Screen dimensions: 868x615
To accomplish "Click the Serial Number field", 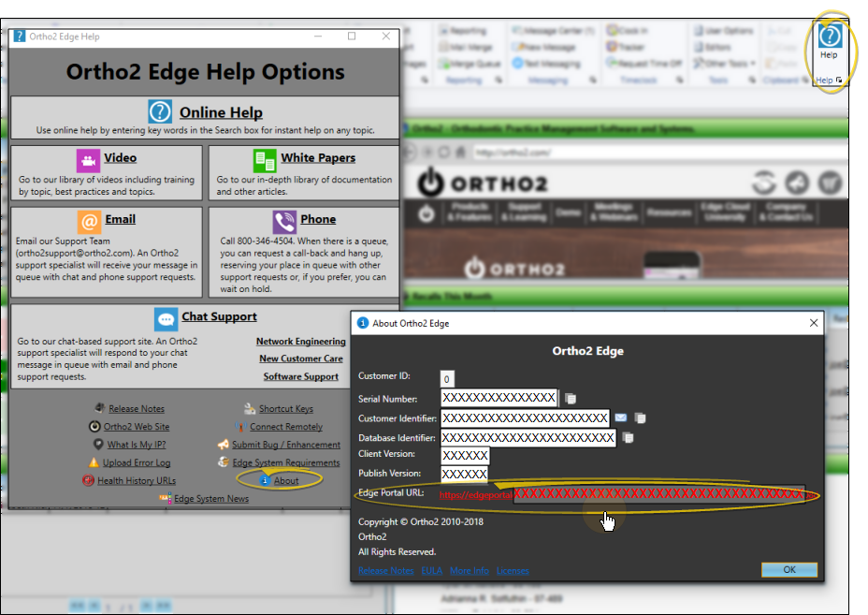I will pos(499,398).
